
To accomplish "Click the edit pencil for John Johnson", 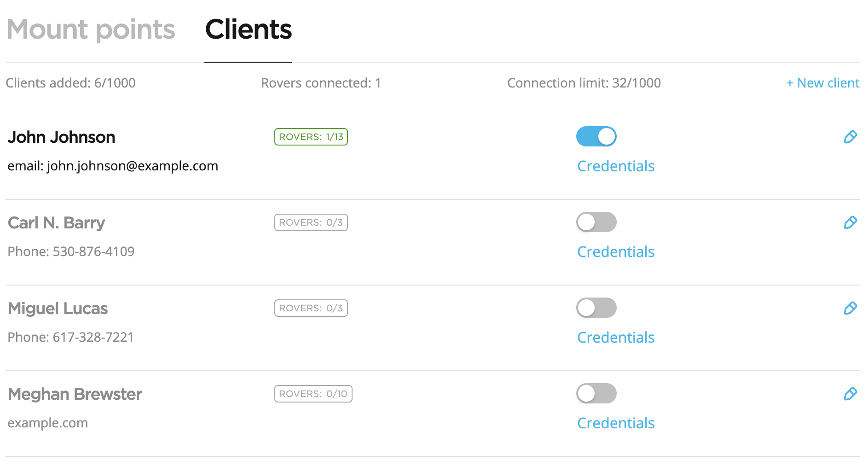I will click(851, 136).
